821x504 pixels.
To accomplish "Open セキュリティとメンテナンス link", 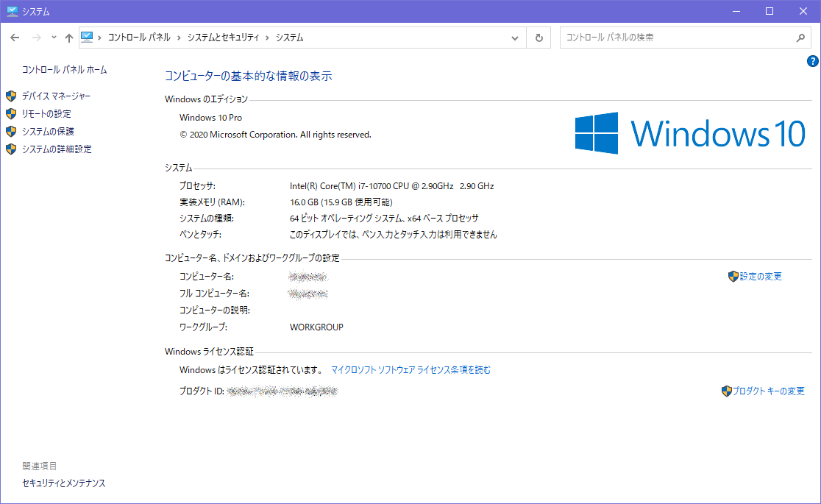I will (63, 483).
